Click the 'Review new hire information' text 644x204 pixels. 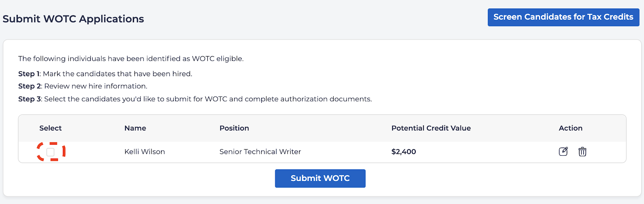tap(96, 86)
